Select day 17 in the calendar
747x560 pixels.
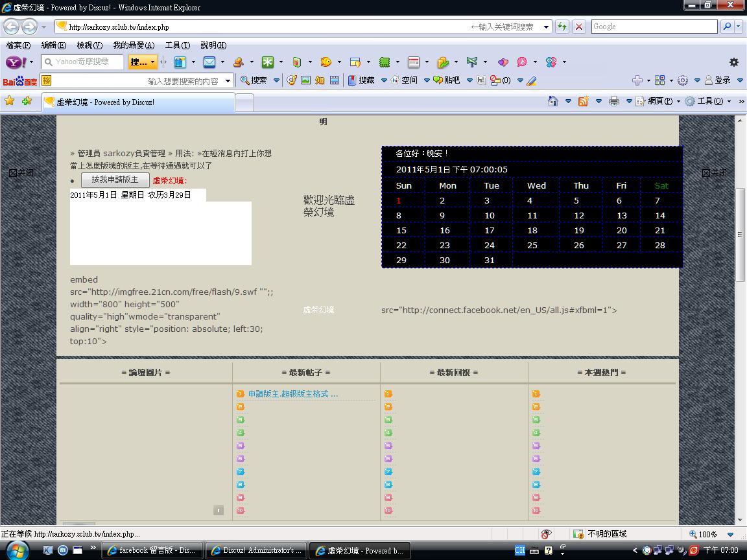[x=490, y=231]
